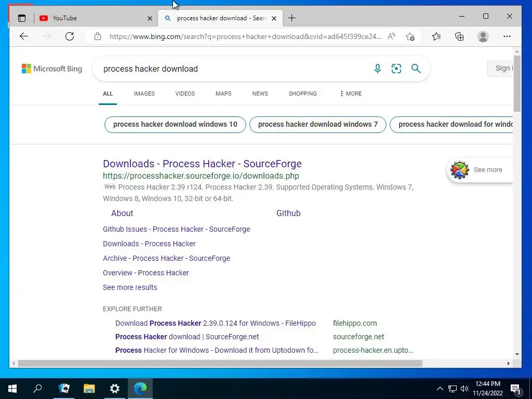Open Downloads - Process Hacker - SourceForge result

[x=202, y=164]
